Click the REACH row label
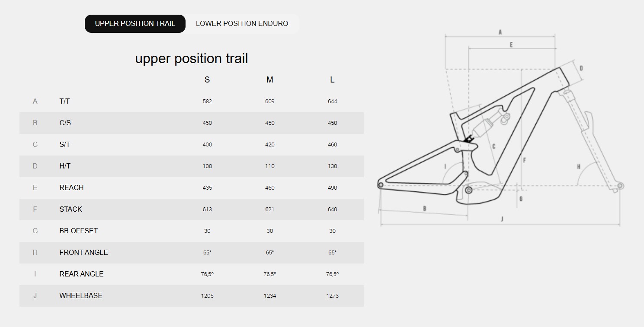This screenshot has height=327, width=644. coord(71,188)
